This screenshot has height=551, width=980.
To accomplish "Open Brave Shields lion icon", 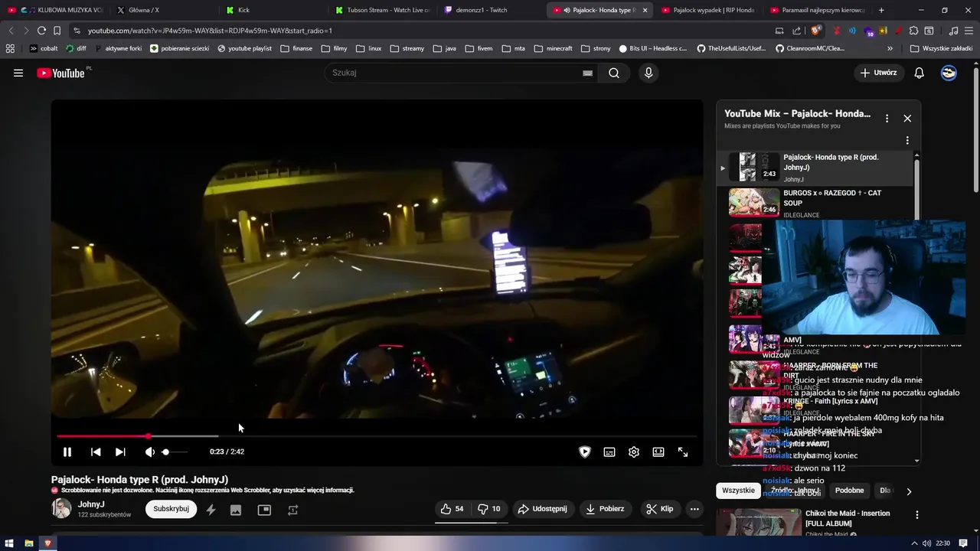I will click(x=815, y=31).
